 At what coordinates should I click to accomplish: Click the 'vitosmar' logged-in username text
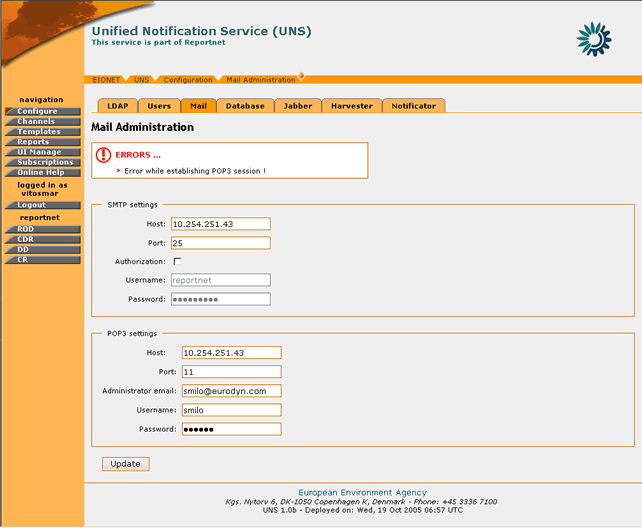click(40, 193)
